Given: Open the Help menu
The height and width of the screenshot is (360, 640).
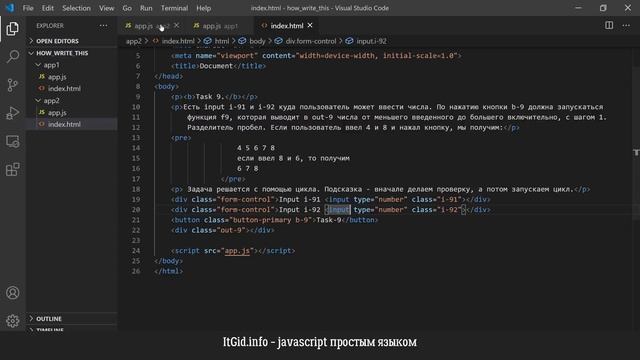Looking at the screenshot, I should click(204, 8).
